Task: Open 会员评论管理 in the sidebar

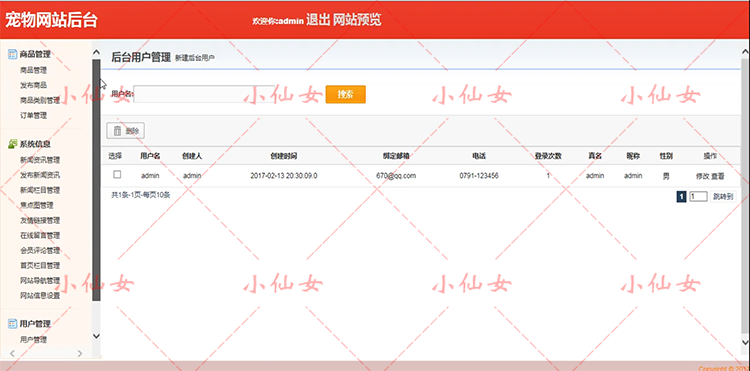Action: click(x=40, y=251)
